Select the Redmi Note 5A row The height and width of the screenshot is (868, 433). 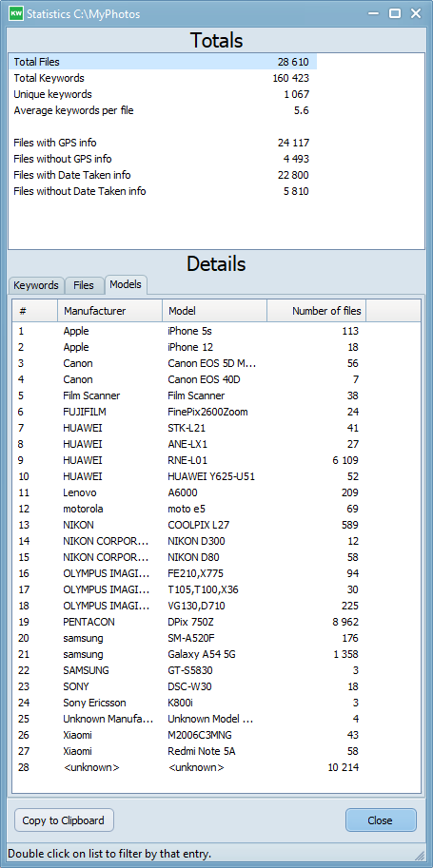[x=189, y=751]
